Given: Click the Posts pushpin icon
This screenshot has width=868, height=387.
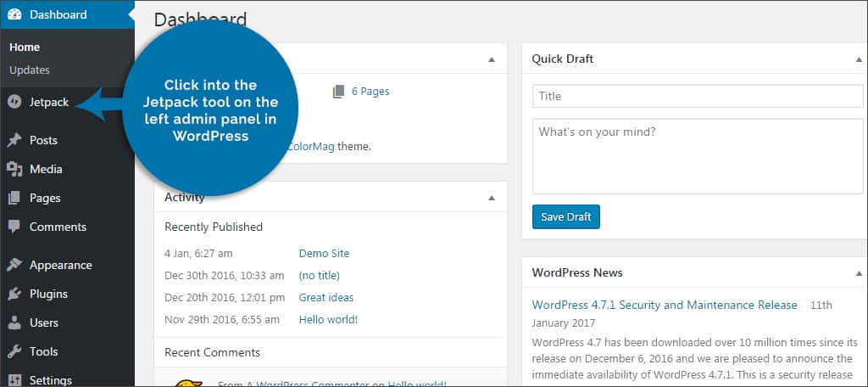Looking at the screenshot, I should (x=14, y=140).
